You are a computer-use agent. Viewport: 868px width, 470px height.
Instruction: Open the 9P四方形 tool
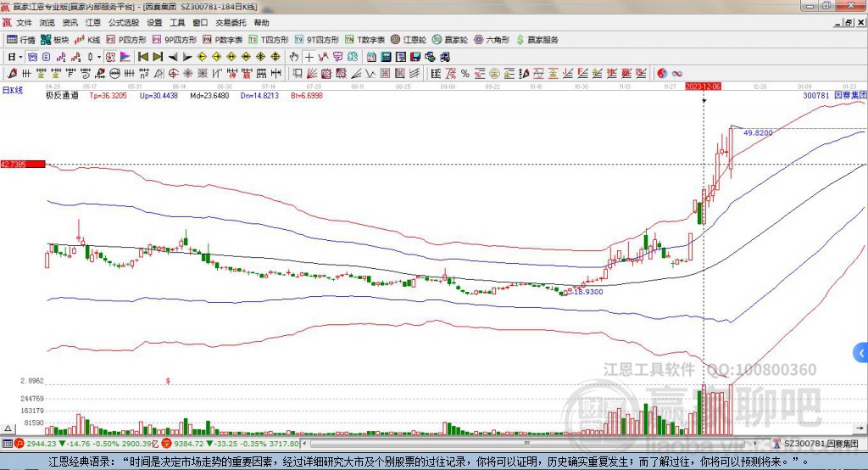point(175,40)
